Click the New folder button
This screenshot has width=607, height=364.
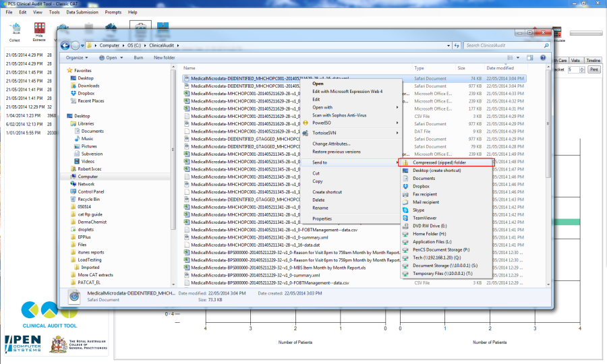tap(164, 58)
